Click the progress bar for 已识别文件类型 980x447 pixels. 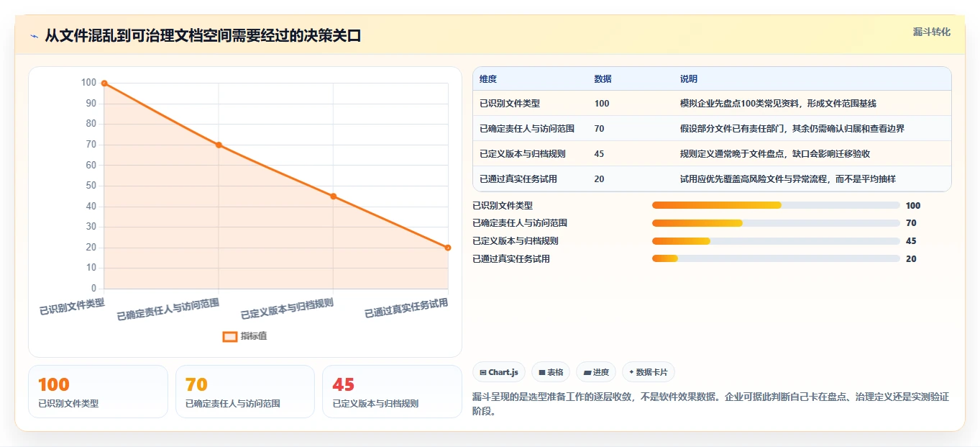776,205
